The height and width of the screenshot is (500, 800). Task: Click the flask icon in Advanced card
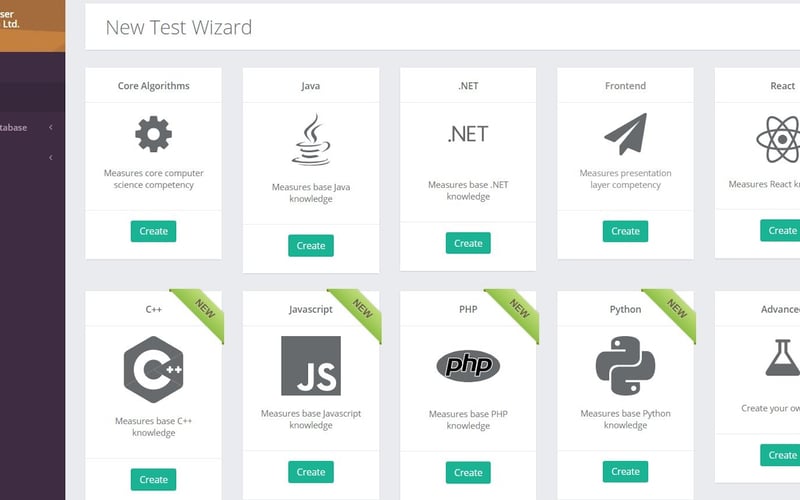click(x=783, y=358)
